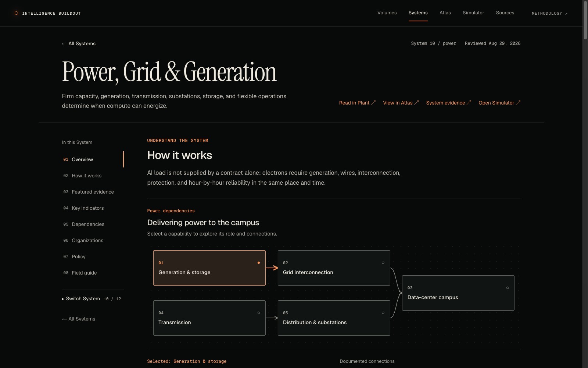
Task: Click the Reviewed Aug 29, 2026 text
Action: [492, 43]
